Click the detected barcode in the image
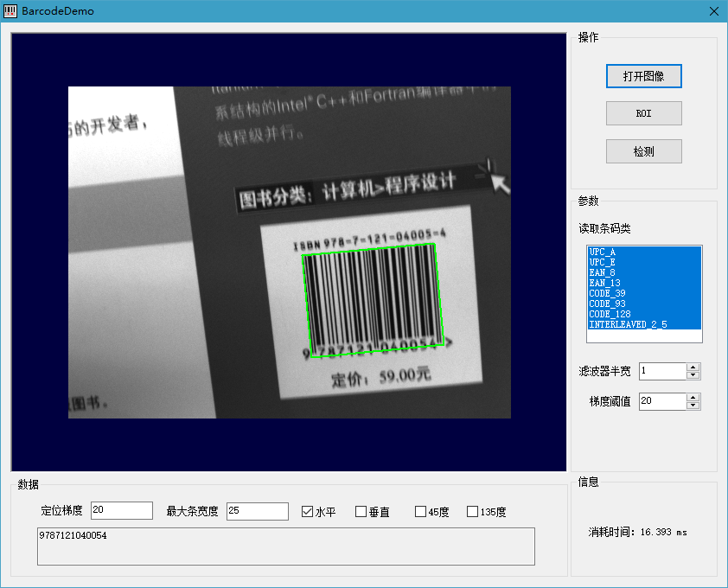Screen dimensions: 728x588 point(373,300)
